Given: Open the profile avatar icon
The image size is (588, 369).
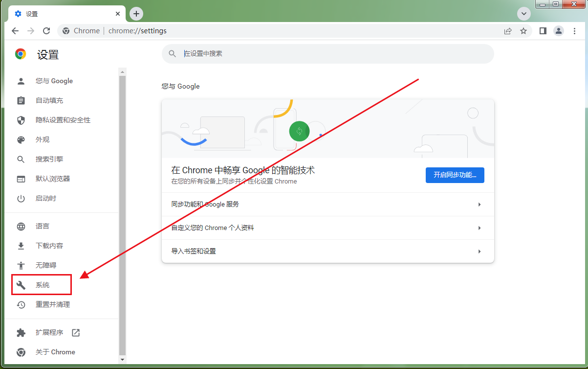Looking at the screenshot, I should [558, 31].
